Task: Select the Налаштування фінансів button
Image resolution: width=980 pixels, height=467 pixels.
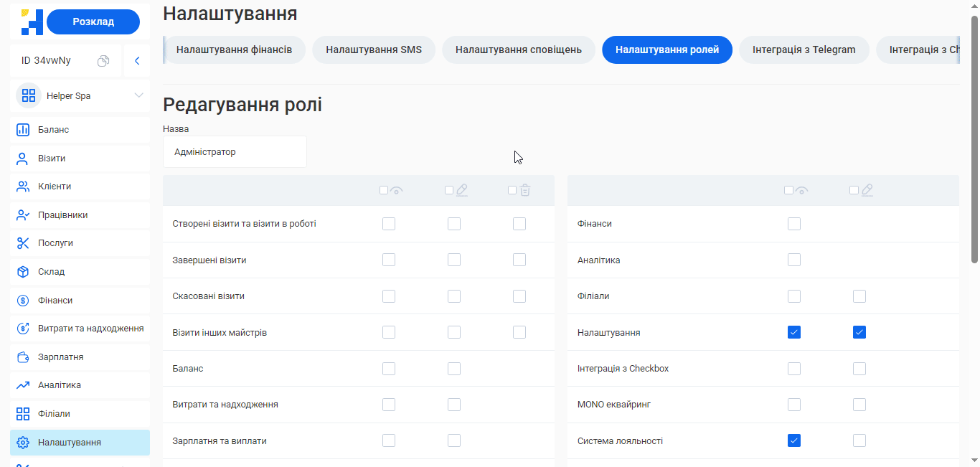Action: 234,50
